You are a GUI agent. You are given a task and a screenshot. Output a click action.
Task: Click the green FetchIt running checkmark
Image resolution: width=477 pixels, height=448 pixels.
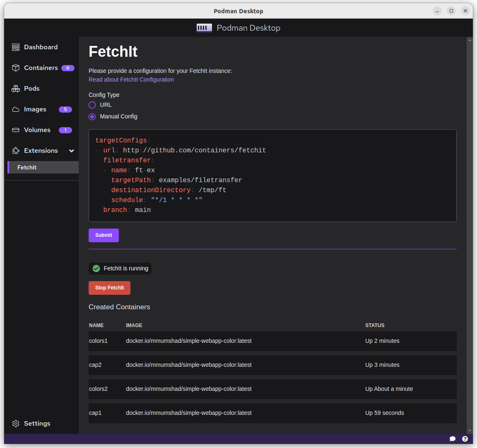click(96, 268)
